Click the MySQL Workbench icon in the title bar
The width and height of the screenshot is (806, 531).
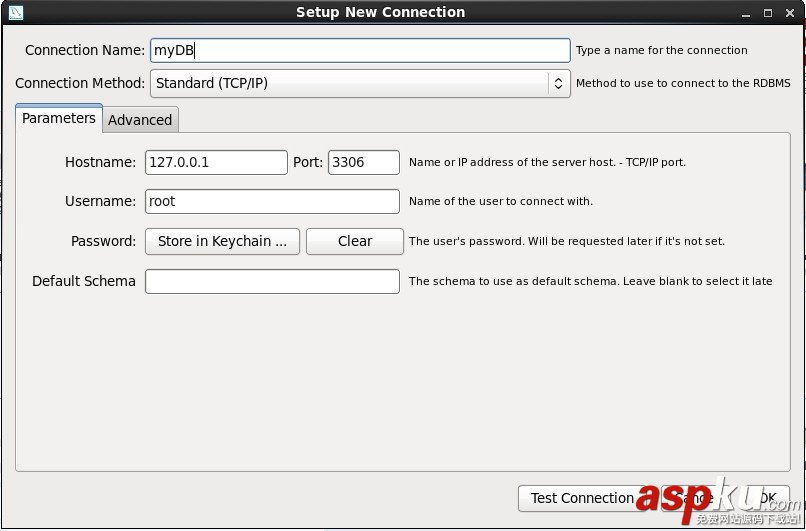coord(16,12)
